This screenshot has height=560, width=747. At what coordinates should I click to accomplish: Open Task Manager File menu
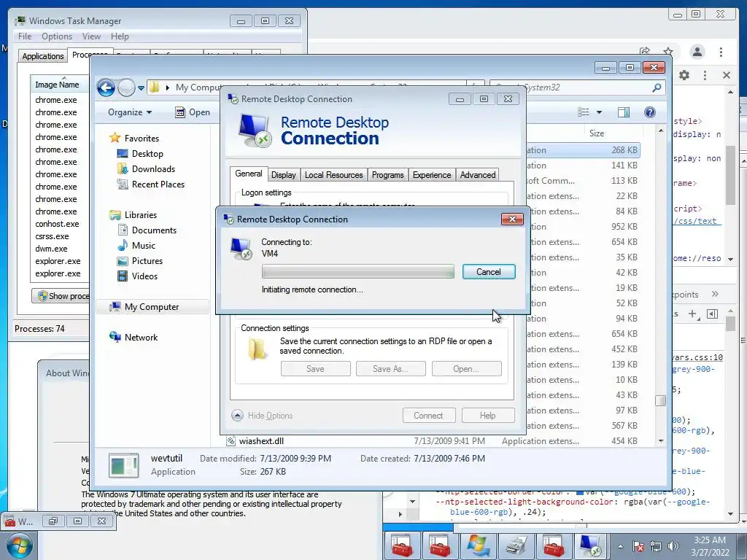pos(25,36)
